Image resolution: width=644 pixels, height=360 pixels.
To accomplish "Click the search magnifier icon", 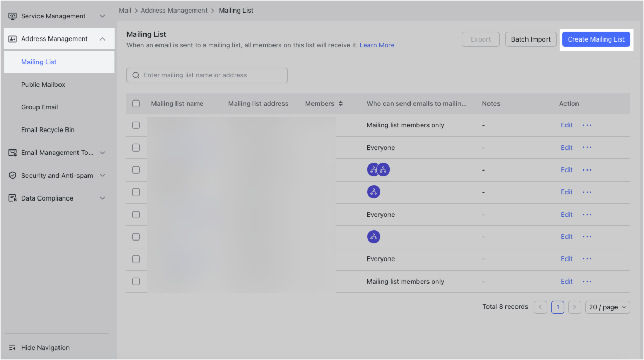I will tap(135, 75).
